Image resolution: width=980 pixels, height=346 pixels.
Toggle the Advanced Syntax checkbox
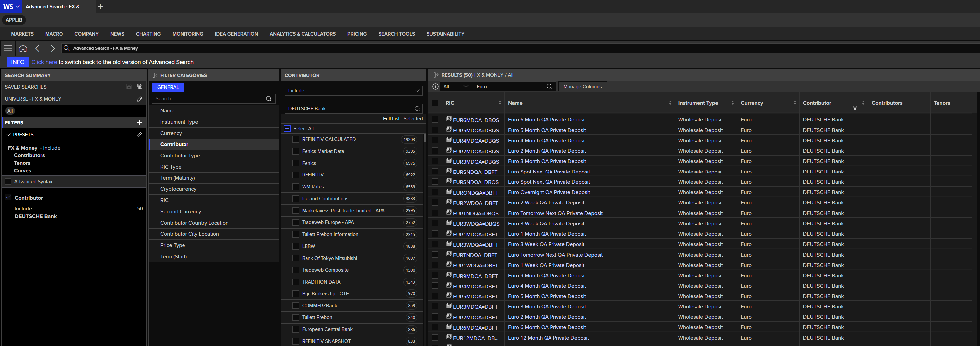[x=8, y=182]
